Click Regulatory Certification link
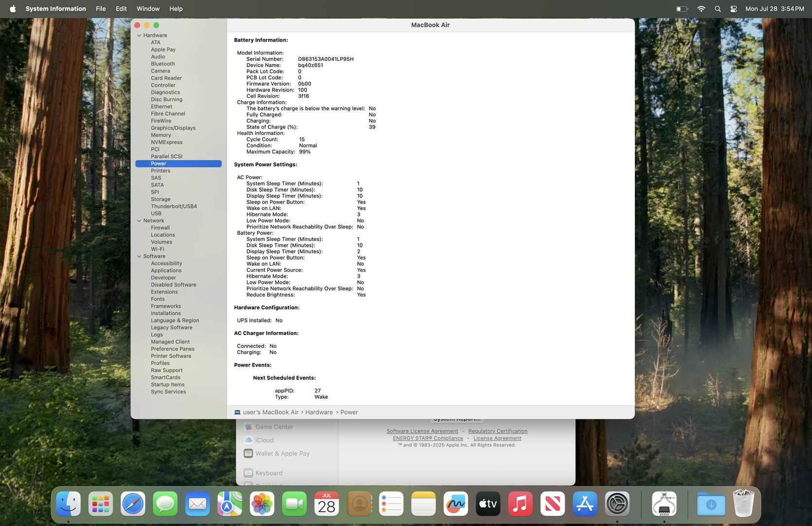812x526 pixels. point(498,431)
